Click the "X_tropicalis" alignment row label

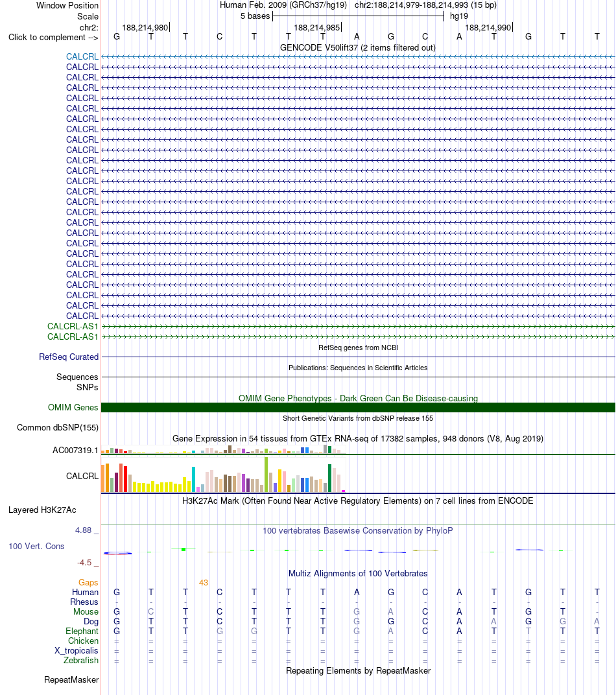click(x=77, y=651)
